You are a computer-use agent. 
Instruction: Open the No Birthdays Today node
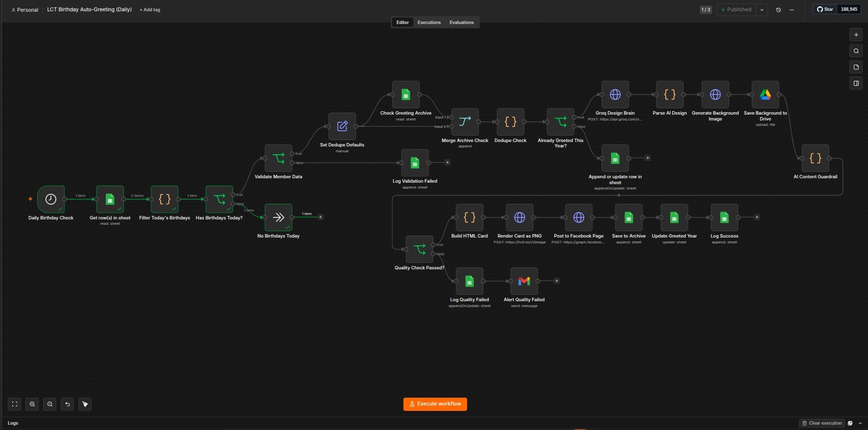point(279,217)
